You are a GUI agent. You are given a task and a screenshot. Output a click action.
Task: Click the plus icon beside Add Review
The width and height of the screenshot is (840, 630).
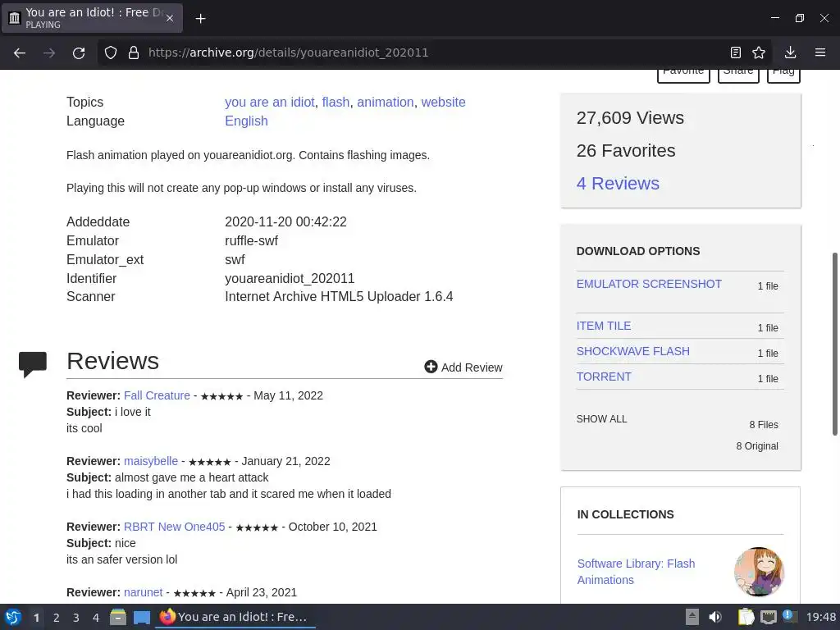431,367
